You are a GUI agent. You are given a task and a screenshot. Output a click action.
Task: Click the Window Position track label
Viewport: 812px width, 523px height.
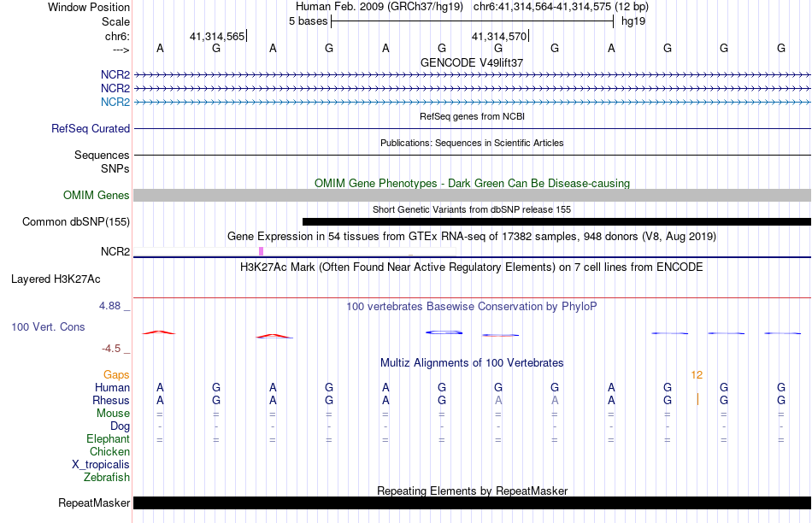pos(89,7)
